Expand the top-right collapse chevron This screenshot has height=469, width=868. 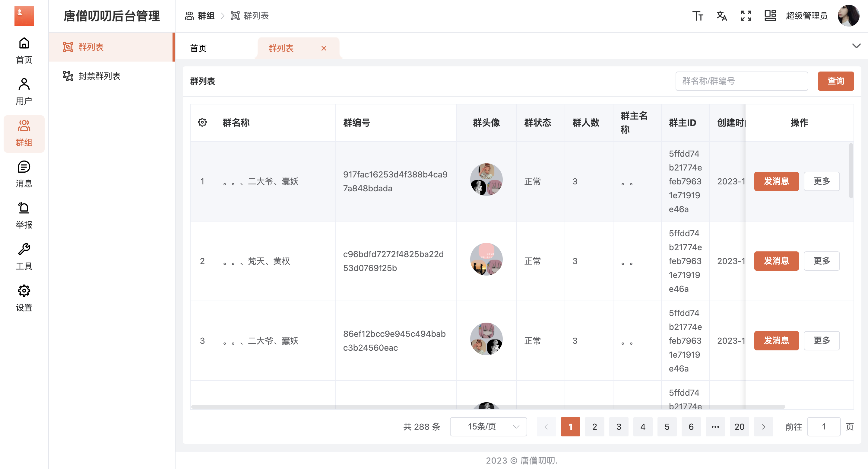click(x=856, y=46)
